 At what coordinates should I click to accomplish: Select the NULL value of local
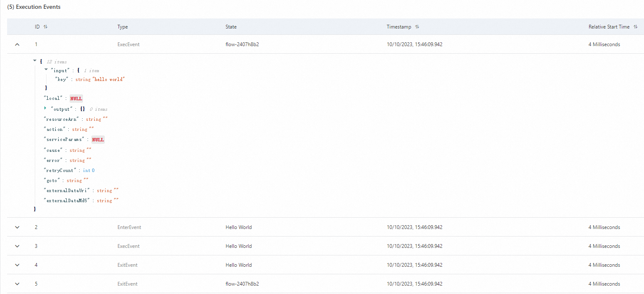(x=76, y=98)
